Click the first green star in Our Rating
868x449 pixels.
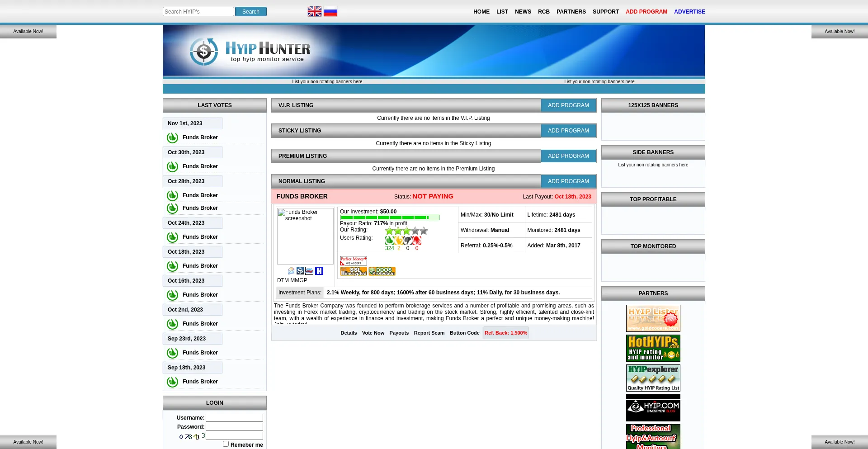389,231
